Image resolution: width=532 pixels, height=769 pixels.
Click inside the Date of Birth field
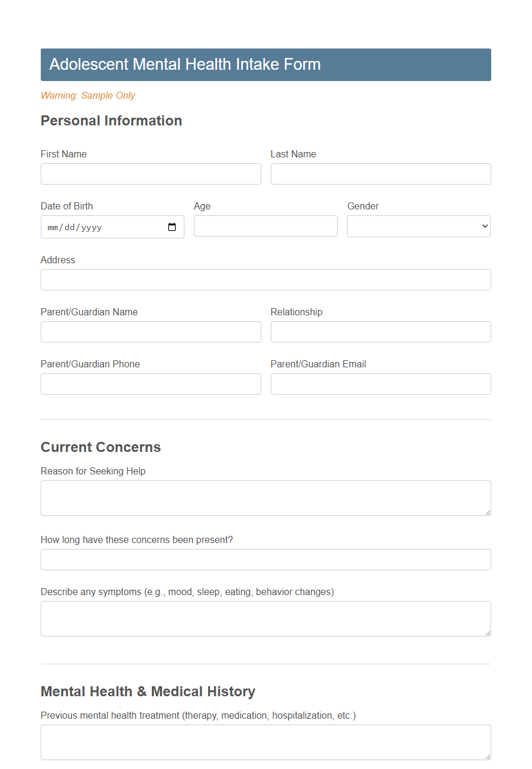click(x=95, y=227)
